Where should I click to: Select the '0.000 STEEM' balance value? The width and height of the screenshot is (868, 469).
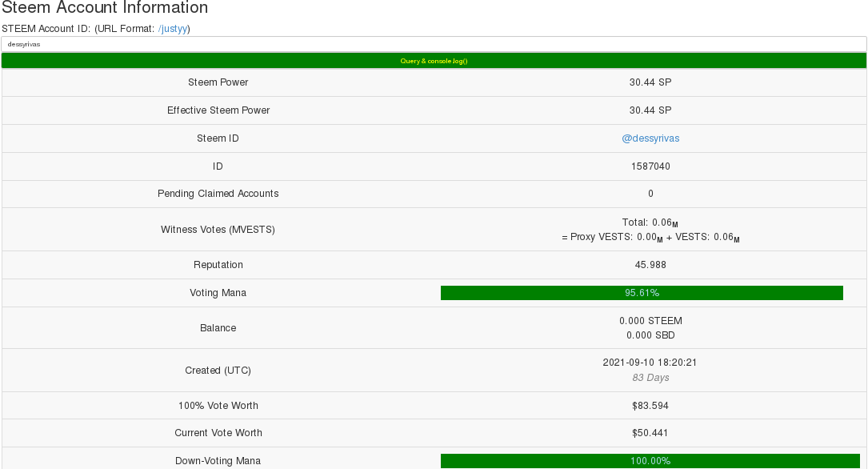[650, 321]
